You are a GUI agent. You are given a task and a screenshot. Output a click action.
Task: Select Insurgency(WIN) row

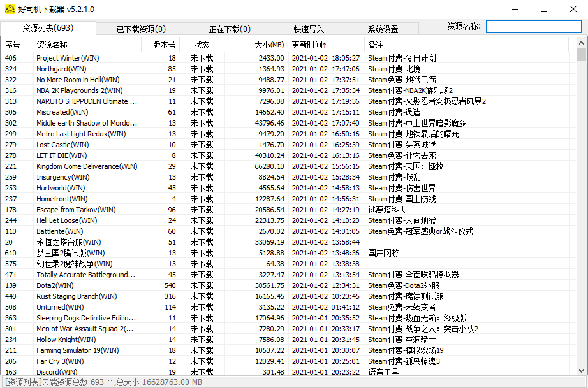coord(288,178)
